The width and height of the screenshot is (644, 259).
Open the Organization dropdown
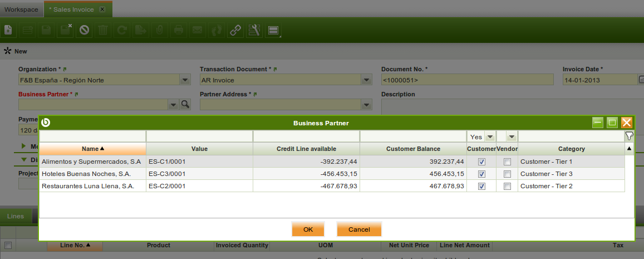(185, 80)
